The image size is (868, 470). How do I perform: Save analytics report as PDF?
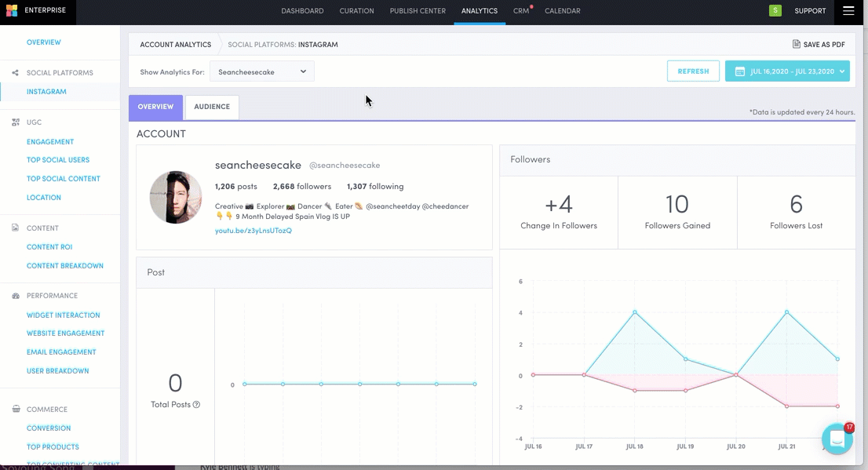819,45
